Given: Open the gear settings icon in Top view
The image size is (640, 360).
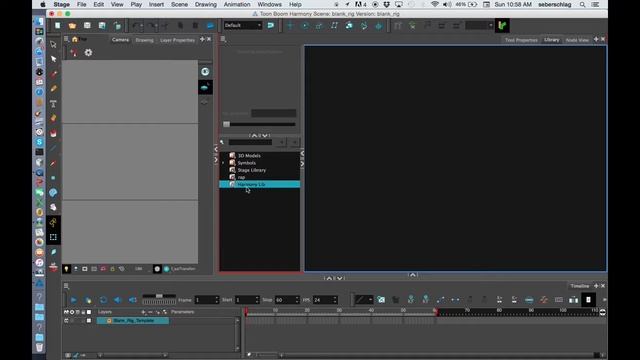Looking at the screenshot, I should [x=88, y=53].
